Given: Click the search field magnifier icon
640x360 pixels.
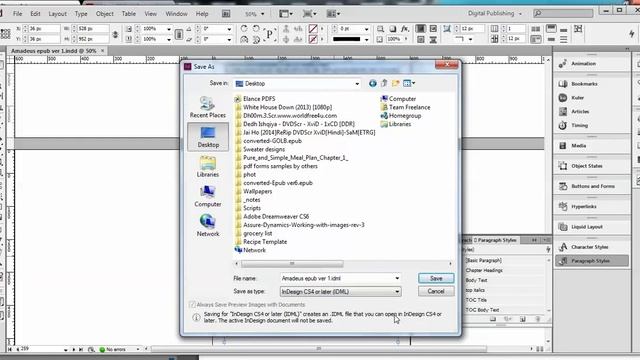Looking at the screenshot, I should point(538,13).
